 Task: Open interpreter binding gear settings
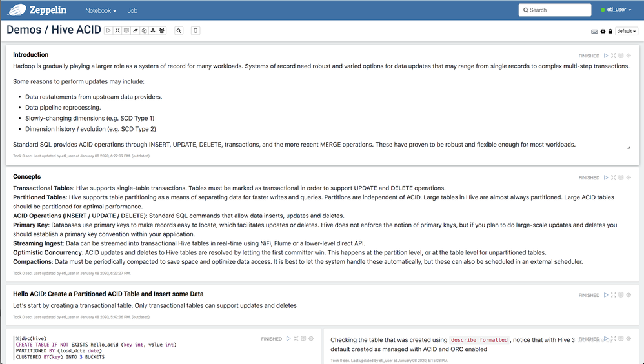click(x=603, y=31)
